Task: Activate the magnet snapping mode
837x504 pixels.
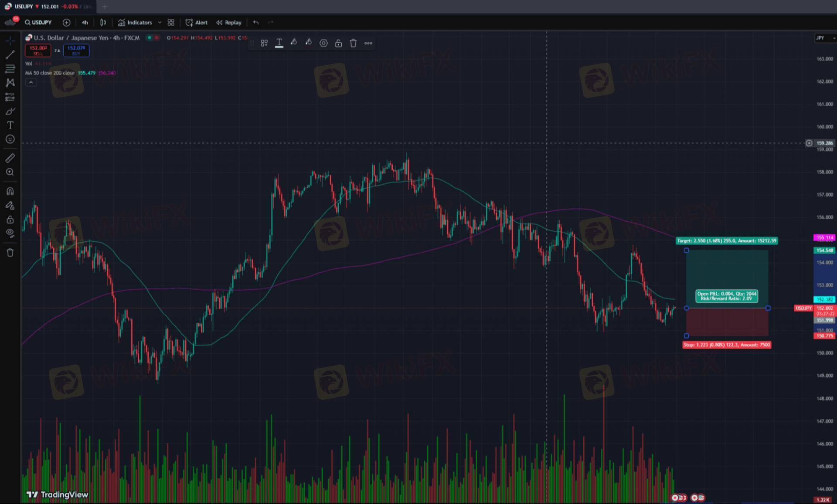Action: point(10,191)
